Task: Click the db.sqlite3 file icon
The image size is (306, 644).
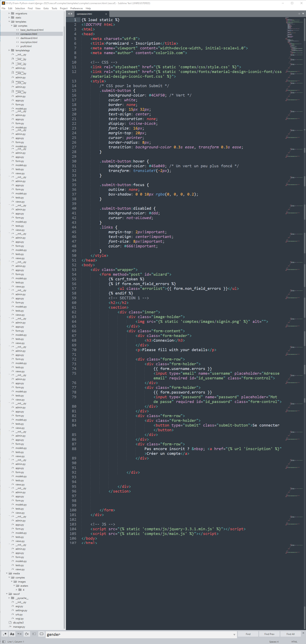Action: (x=10, y=622)
